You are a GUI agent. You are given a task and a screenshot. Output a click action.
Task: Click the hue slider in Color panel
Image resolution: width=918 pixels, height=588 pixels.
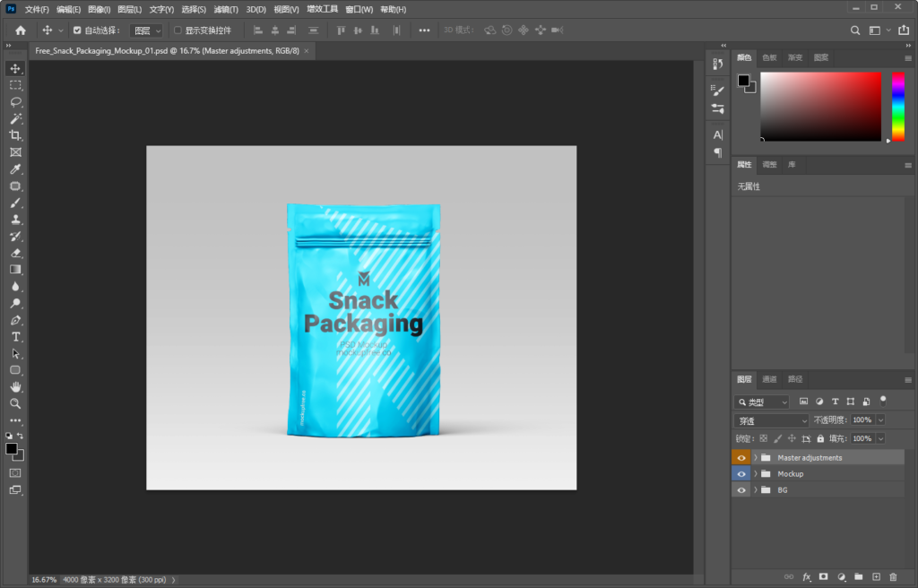click(x=898, y=107)
